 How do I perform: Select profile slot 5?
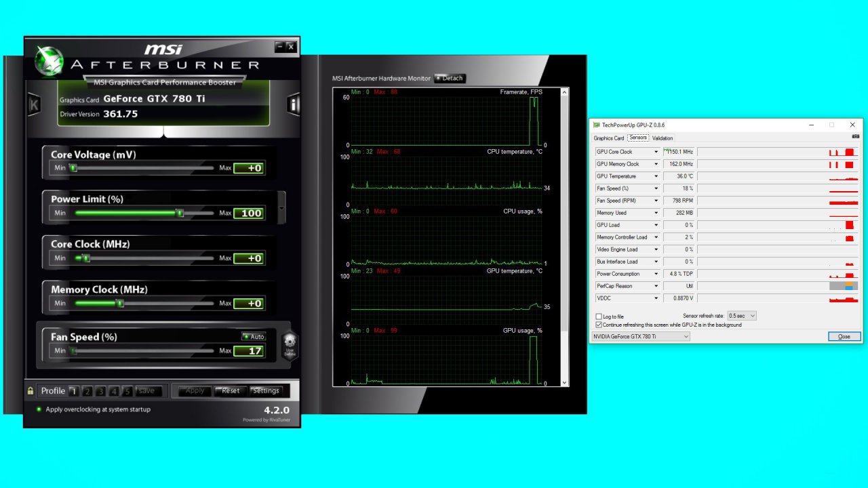127,391
